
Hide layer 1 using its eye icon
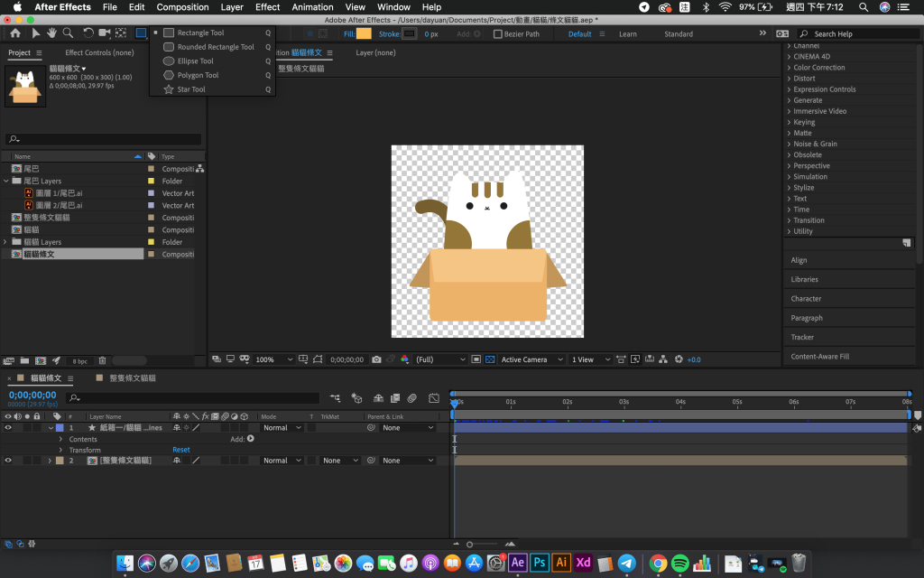pyautogui.click(x=8, y=427)
